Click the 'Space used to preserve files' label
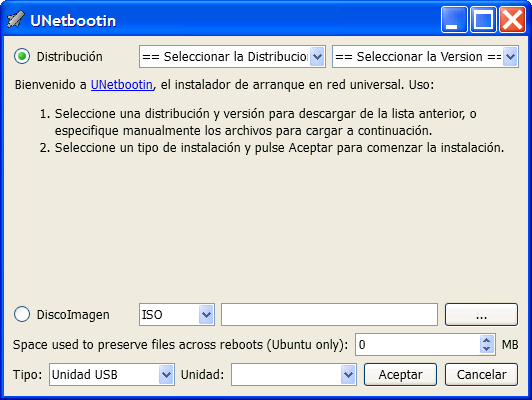 [x=180, y=345]
